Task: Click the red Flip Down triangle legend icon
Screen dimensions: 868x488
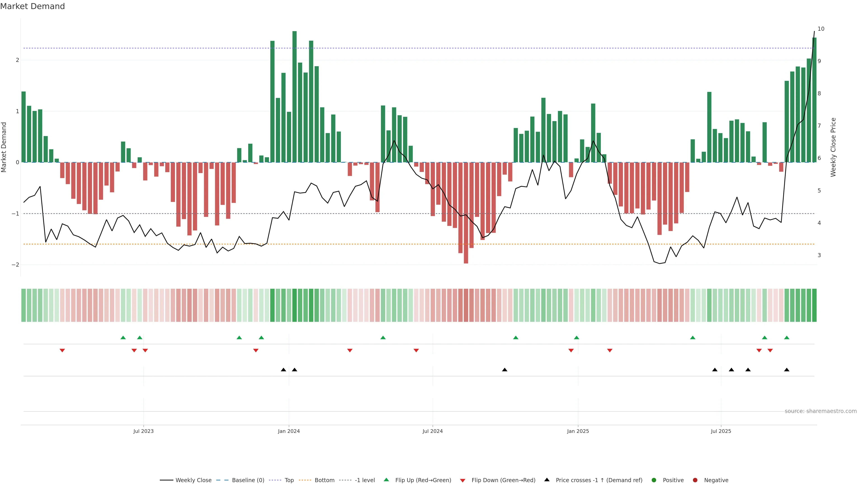Action: point(463,481)
